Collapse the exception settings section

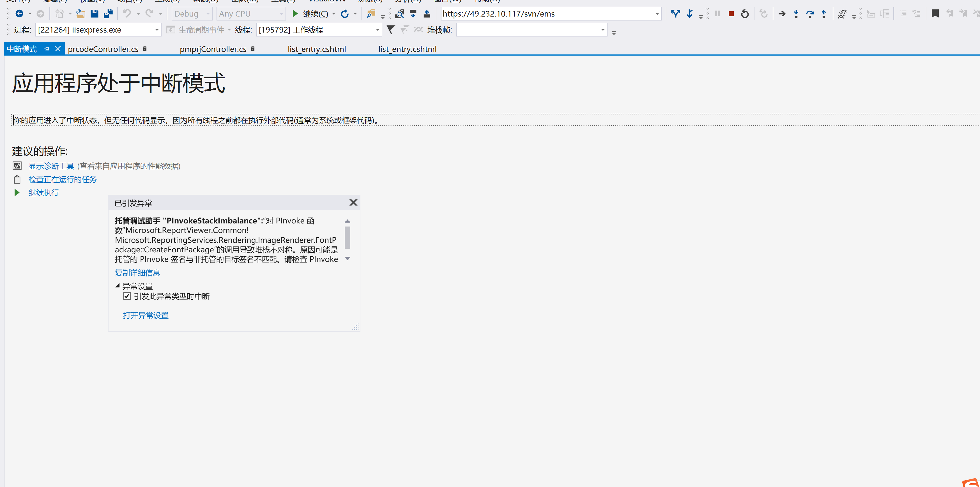coord(118,285)
